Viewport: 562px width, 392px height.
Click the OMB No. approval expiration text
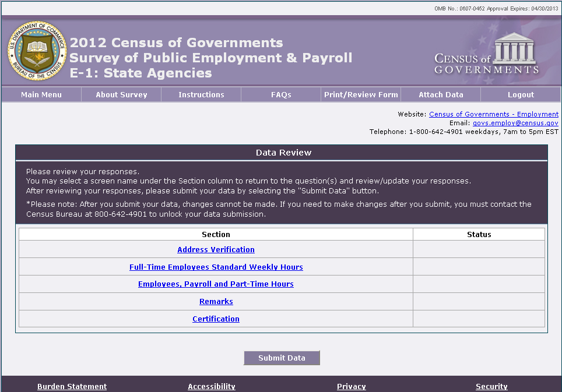pos(496,9)
